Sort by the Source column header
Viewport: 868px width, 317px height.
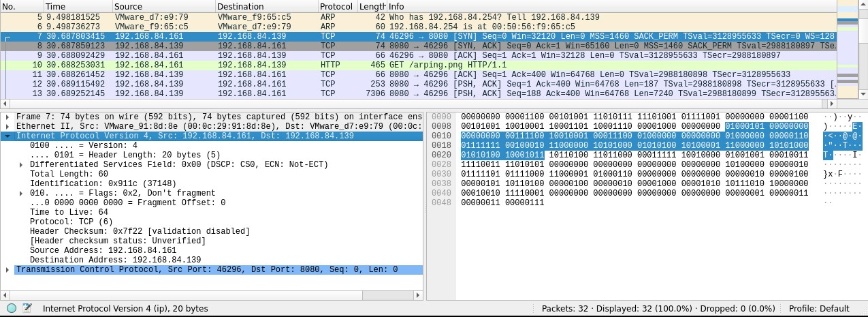(x=163, y=6)
